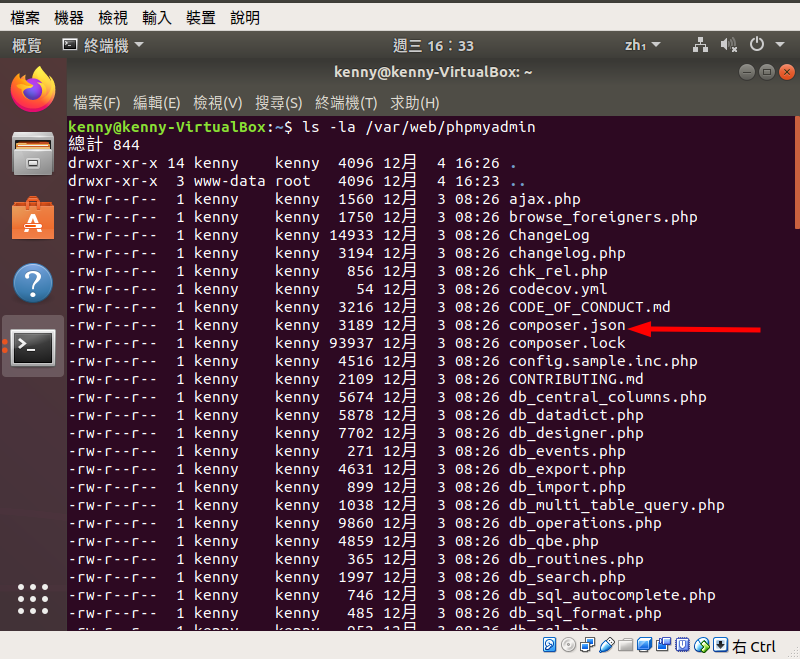Open the Help icon in the dock
Screen dimensions: 800x659
[33, 283]
